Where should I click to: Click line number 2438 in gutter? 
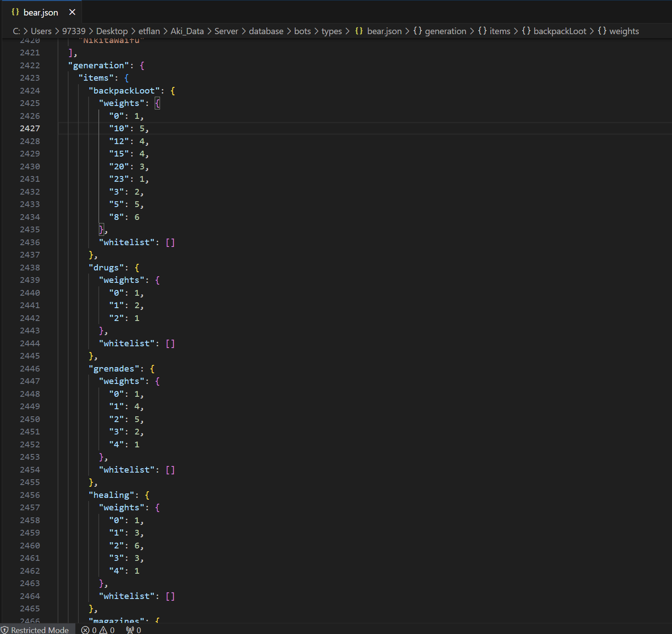click(30, 267)
